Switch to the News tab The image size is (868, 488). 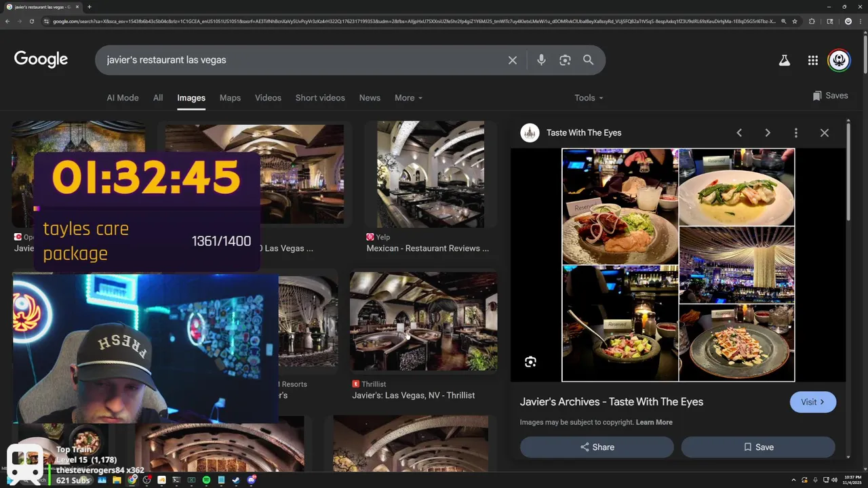pyautogui.click(x=370, y=98)
